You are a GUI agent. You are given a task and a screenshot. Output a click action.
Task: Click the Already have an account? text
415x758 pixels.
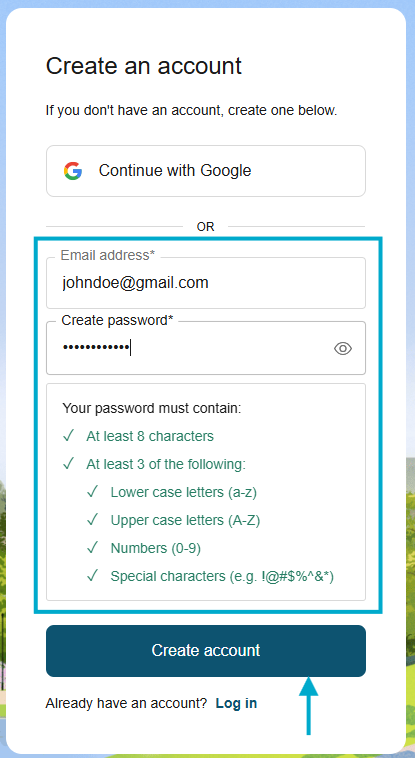click(x=126, y=703)
